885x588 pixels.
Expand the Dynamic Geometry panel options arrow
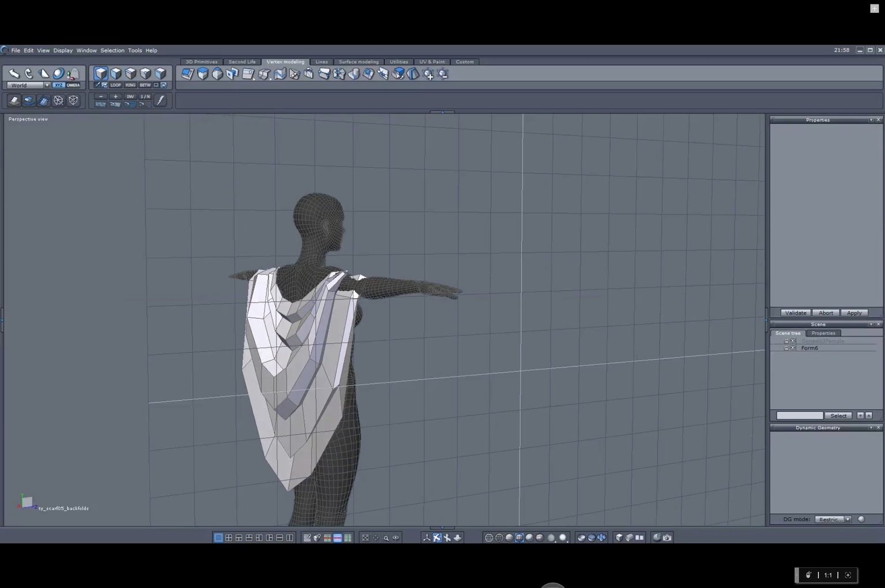[871, 428]
